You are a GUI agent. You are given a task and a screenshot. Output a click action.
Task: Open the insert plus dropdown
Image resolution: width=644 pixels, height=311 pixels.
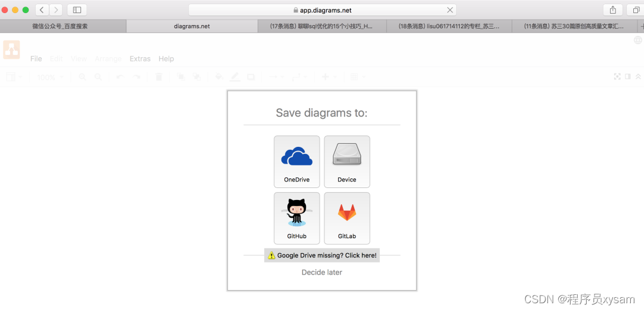click(x=329, y=77)
